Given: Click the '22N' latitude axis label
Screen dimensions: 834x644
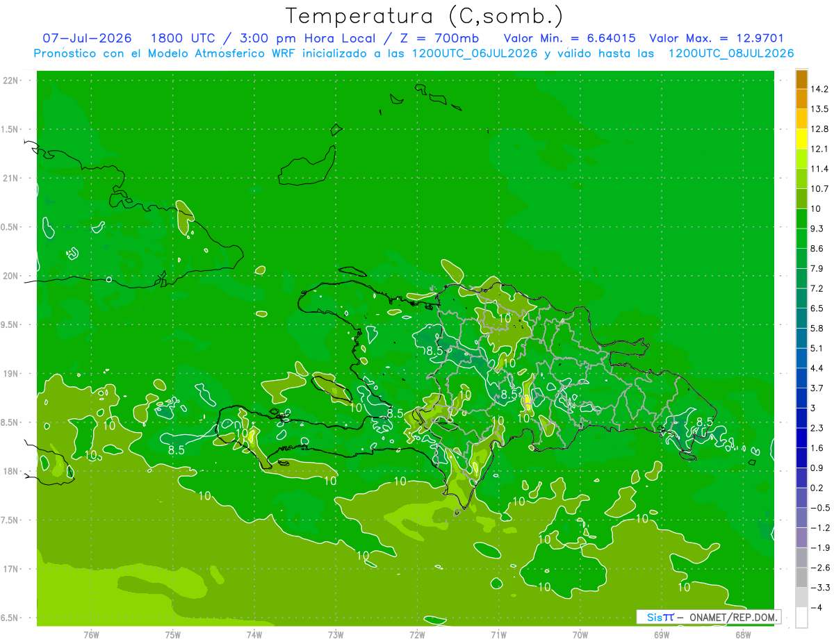Looking at the screenshot, I should coord(10,81).
